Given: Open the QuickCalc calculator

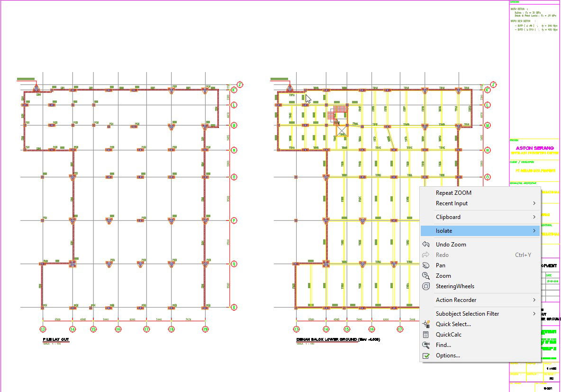Looking at the screenshot, I should point(448,335).
